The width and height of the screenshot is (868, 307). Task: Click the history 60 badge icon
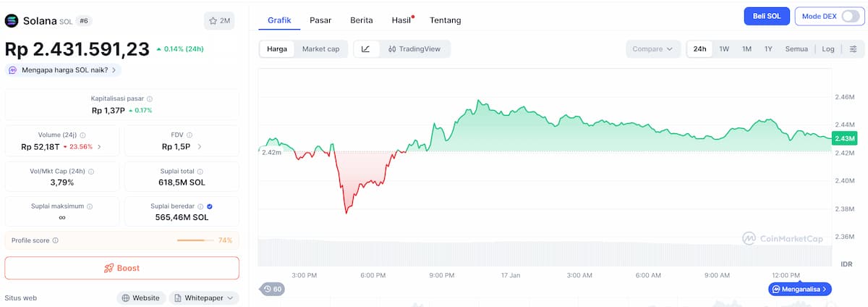(x=273, y=289)
